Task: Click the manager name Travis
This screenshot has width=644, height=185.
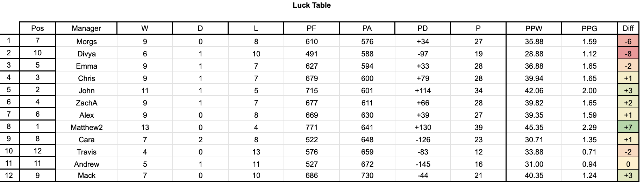Action: pyautogui.click(x=86, y=152)
